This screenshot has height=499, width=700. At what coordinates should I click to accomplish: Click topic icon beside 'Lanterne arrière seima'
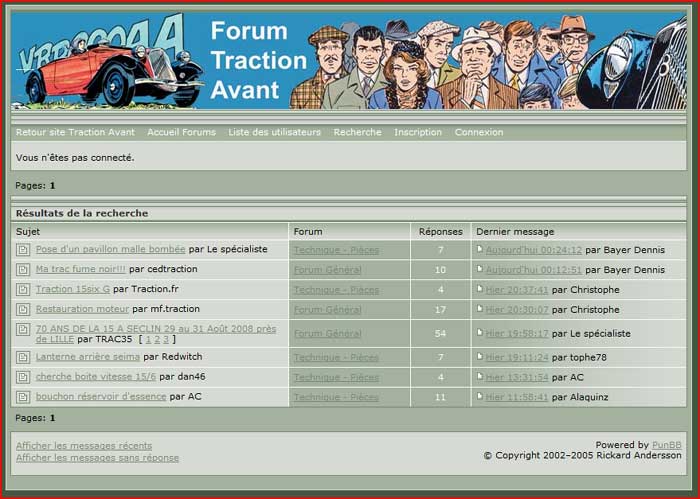(23, 357)
